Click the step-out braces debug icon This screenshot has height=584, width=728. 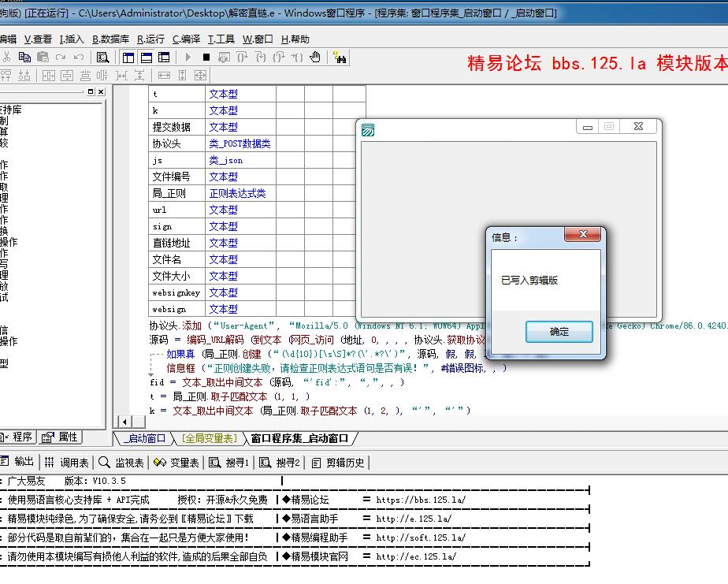(279, 58)
